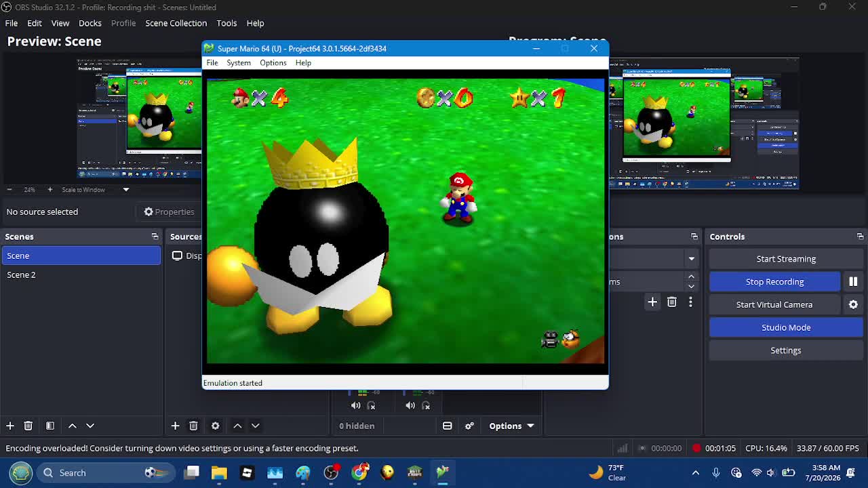
Task: Toggle audio mixer vertical layout icon
Action: [x=448, y=426]
